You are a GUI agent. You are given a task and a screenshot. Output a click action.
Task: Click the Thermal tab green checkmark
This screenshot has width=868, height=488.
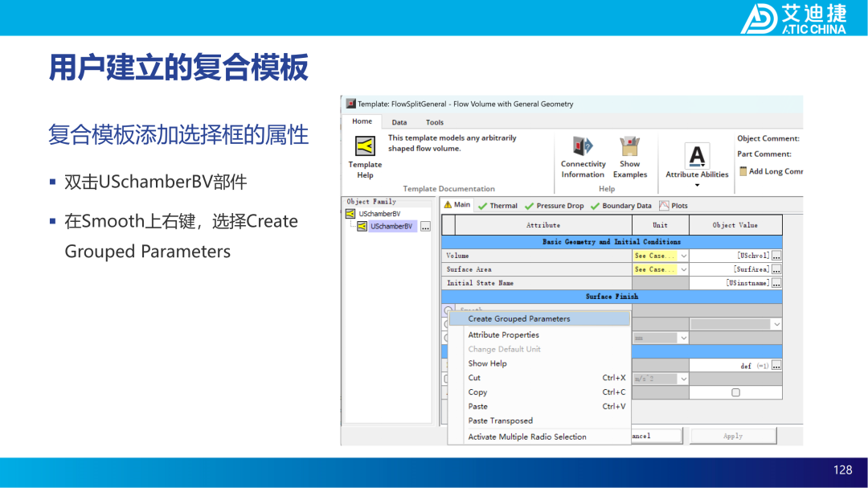pos(483,206)
